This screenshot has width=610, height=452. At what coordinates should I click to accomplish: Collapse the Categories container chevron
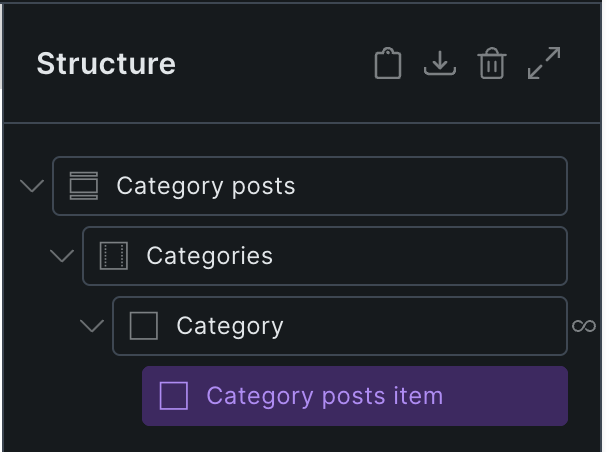click(x=62, y=256)
